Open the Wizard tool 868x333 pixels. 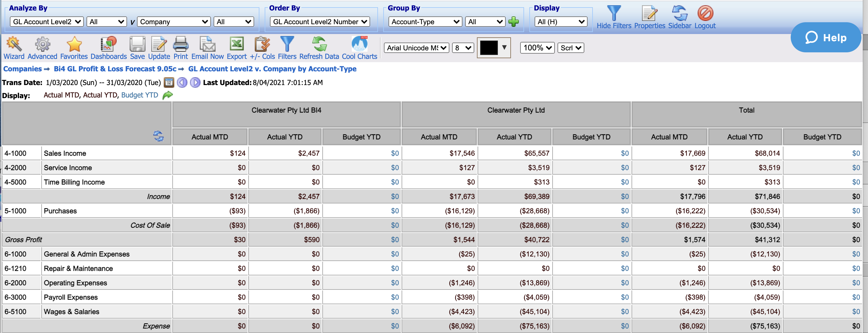(x=14, y=44)
